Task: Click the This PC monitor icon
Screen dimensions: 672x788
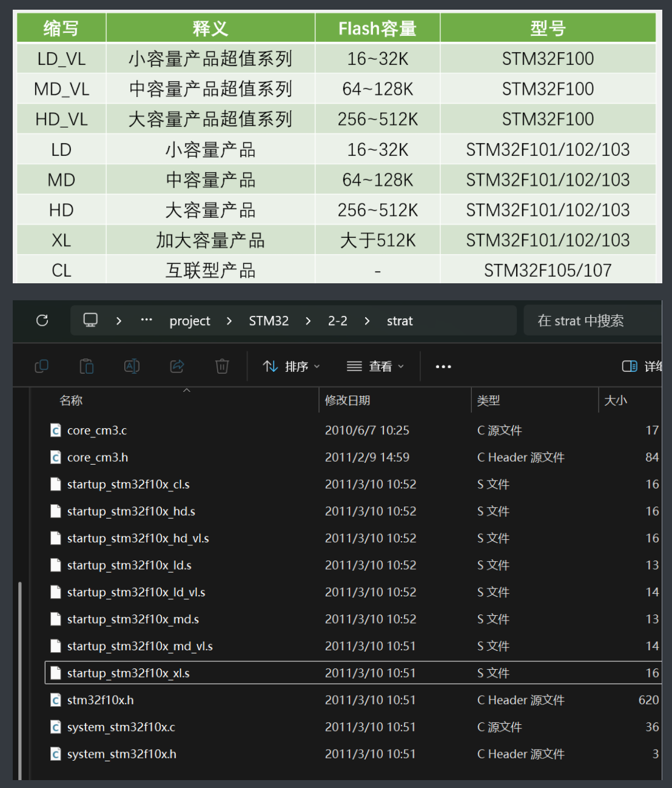Action: (x=90, y=320)
